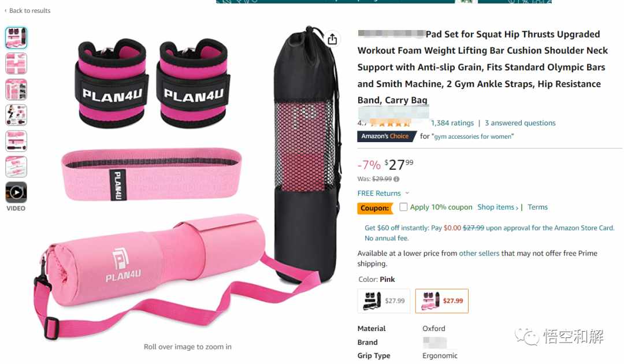
Task: Choose the pink color option swatch
Action: pyautogui.click(x=442, y=301)
